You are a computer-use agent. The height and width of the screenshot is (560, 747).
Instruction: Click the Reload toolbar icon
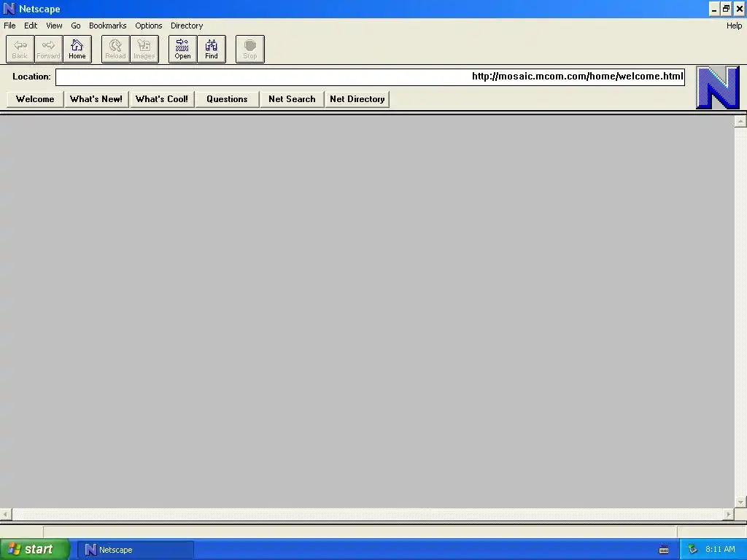pos(115,49)
